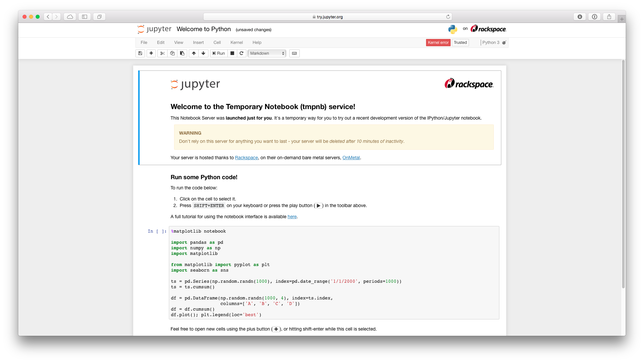
Task: Restart the kernel with circular arrow
Action: coord(241,53)
